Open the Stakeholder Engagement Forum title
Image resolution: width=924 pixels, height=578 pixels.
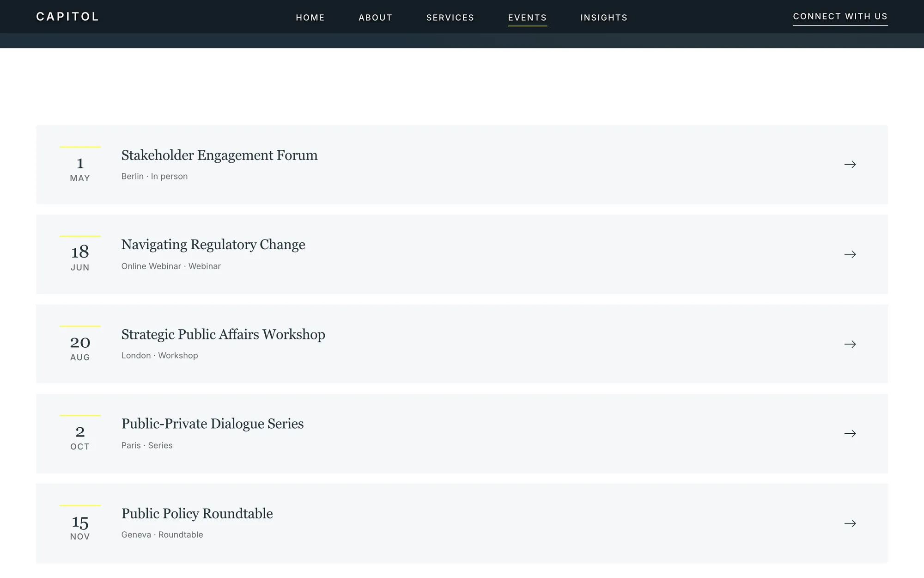(219, 155)
